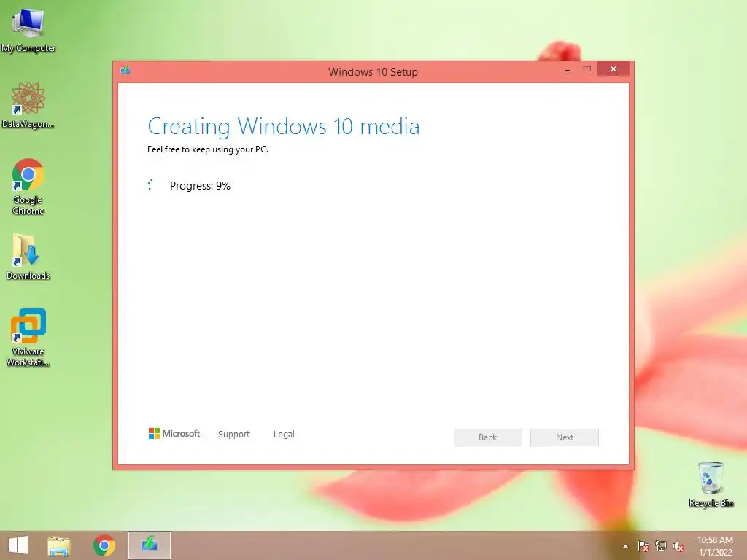Image resolution: width=747 pixels, height=560 pixels.
Task: Open My Computer desktop icon
Action: [x=28, y=29]
